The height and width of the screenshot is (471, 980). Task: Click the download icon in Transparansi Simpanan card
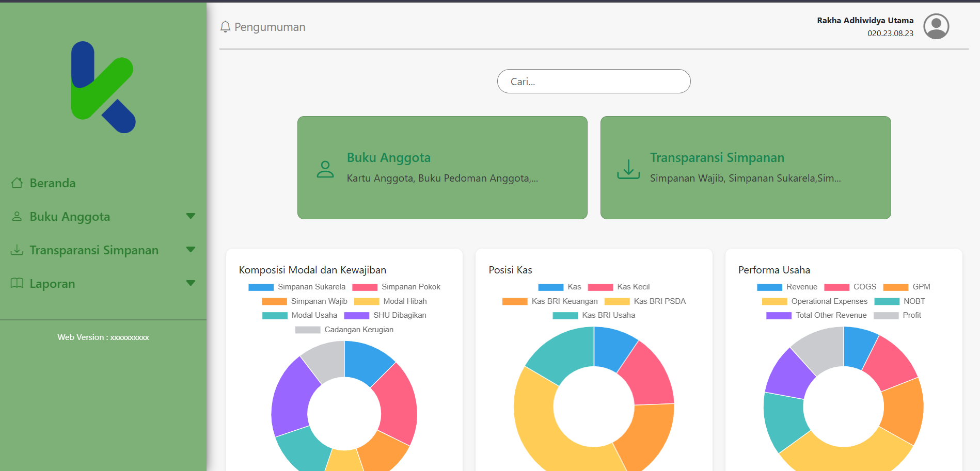click(628, 169)
